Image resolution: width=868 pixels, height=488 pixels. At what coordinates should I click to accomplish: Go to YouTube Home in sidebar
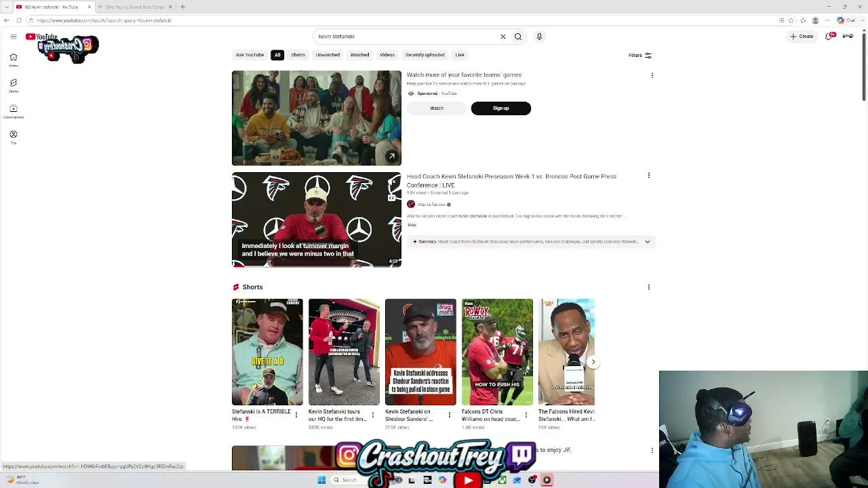(13, 60)
